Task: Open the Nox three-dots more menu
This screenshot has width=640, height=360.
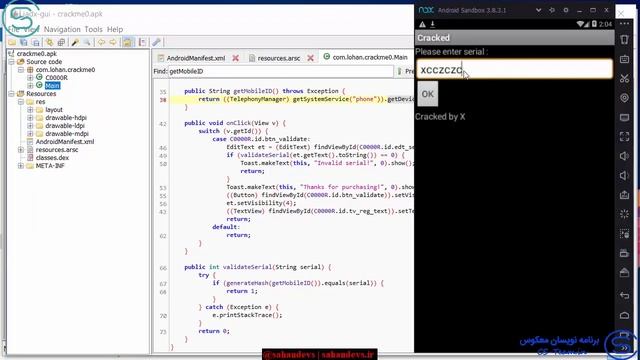Action: click(624, 24)
